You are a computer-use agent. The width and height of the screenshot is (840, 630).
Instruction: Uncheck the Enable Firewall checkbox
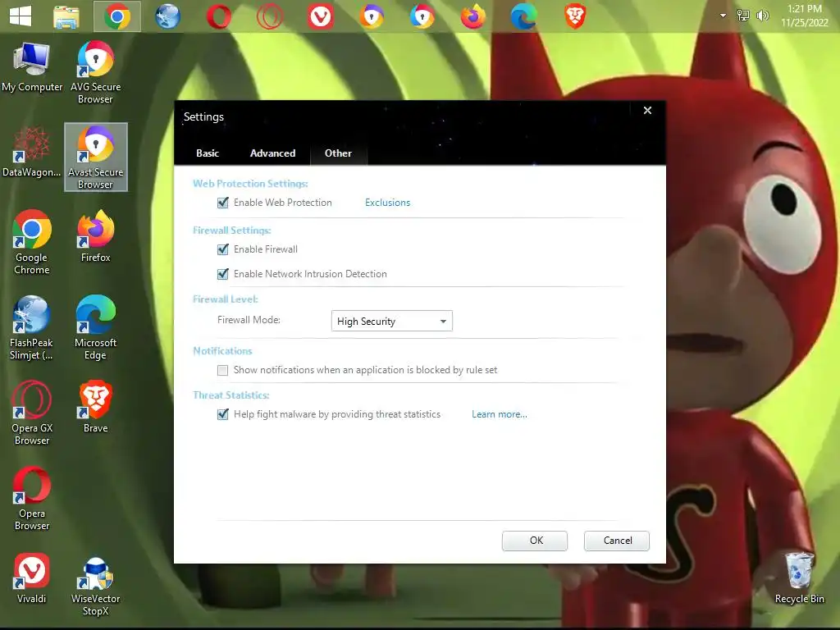click(x=223, y=249)
